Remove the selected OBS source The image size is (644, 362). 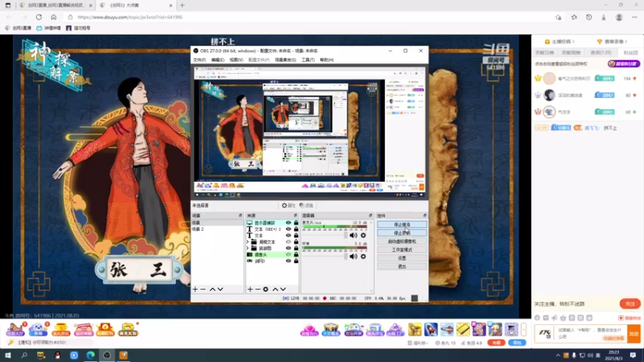[258, 290]
